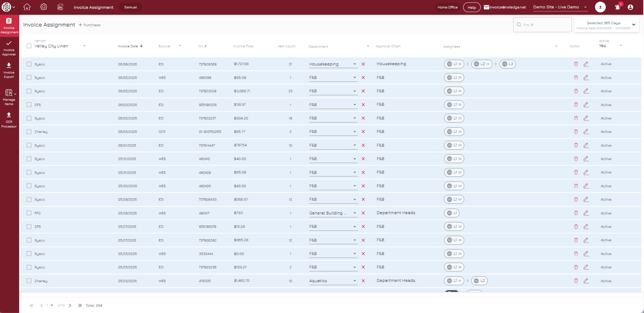Open notifications bell icon
The height and width of the screenshot is (313, 644).
click(617, 7)
